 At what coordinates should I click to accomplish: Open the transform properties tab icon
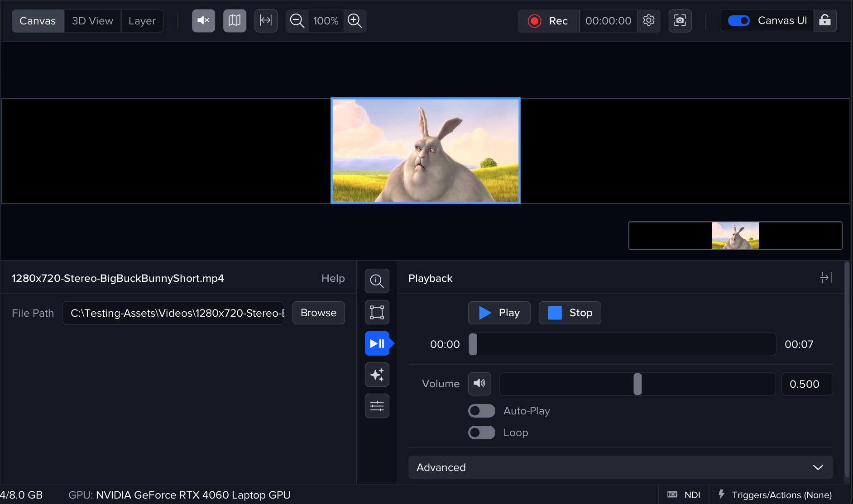377,312
